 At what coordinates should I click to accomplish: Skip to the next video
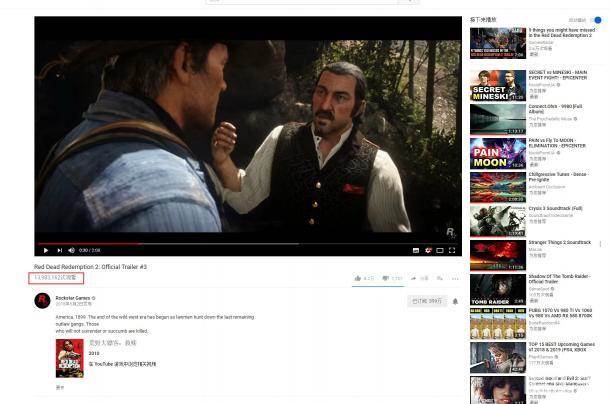59,250
